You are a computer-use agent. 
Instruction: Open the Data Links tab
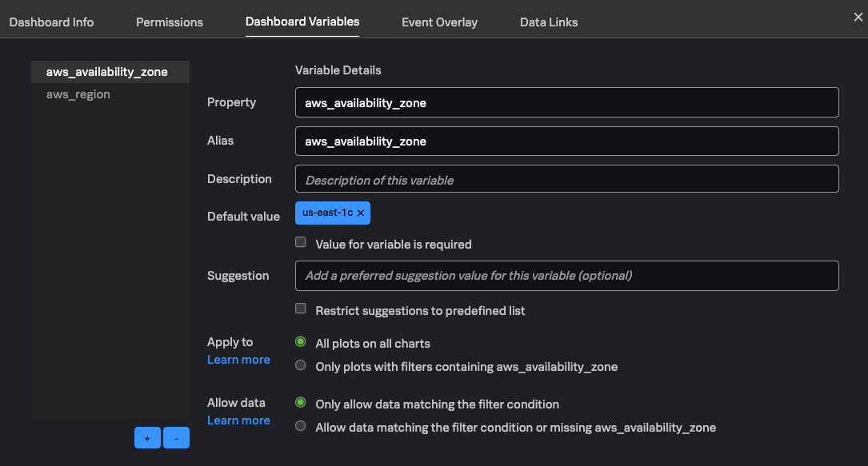[548, 22]
